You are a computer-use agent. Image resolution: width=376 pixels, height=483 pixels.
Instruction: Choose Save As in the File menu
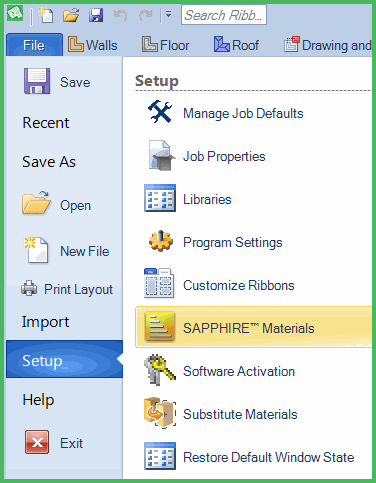(49, 162)
